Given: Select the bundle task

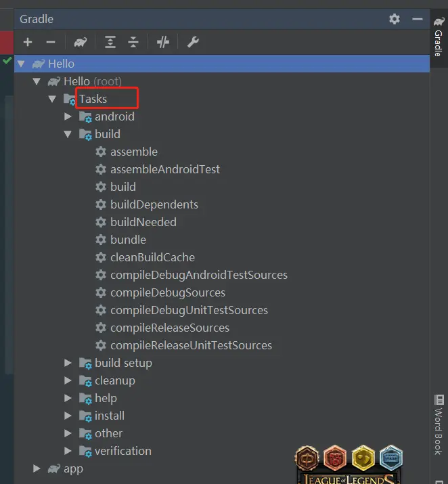Looking at the screenshot, I should 129,240.
